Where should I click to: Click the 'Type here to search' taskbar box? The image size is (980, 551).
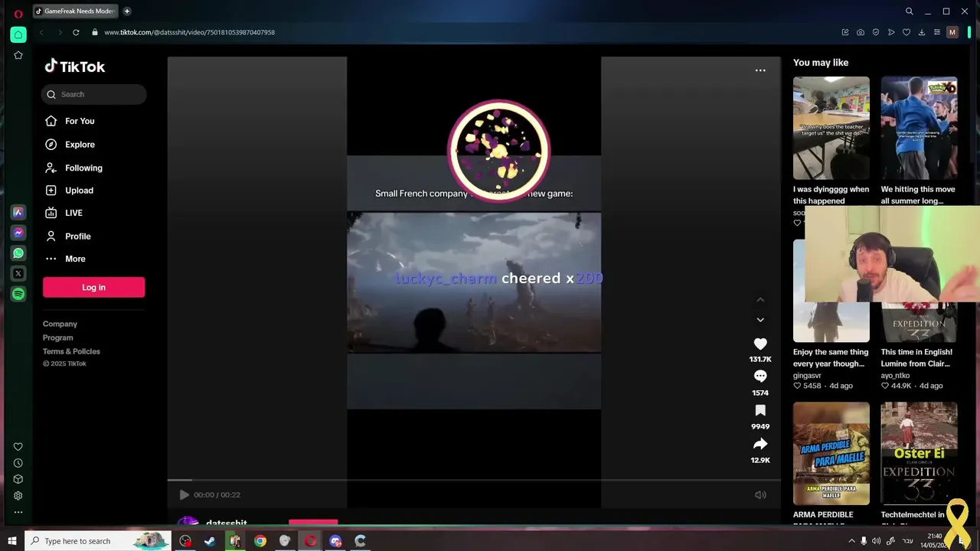(98, 541)
